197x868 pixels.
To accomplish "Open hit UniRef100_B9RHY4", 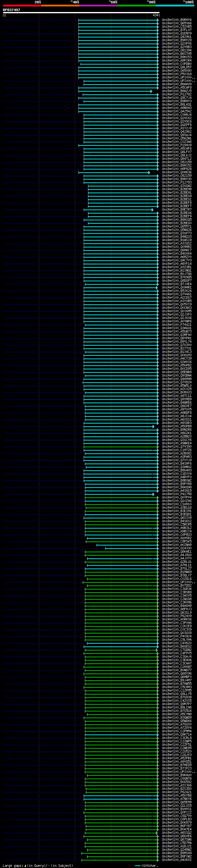I will click(177, 20).
